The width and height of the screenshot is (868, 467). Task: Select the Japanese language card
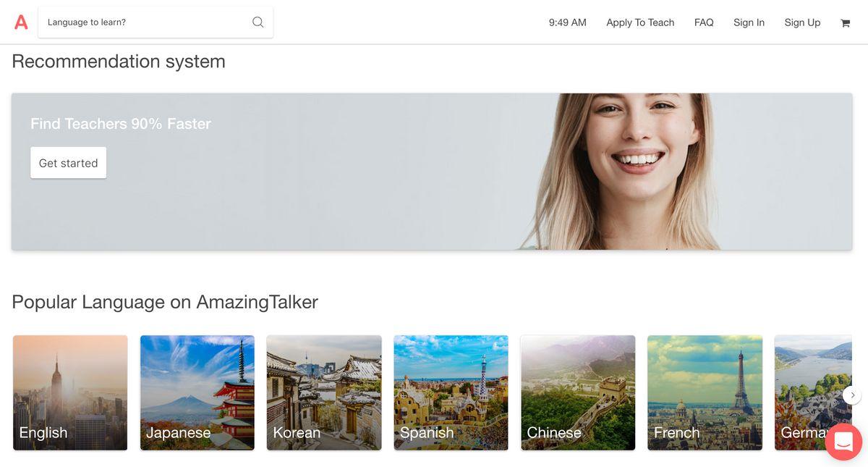tap(197, 392)
